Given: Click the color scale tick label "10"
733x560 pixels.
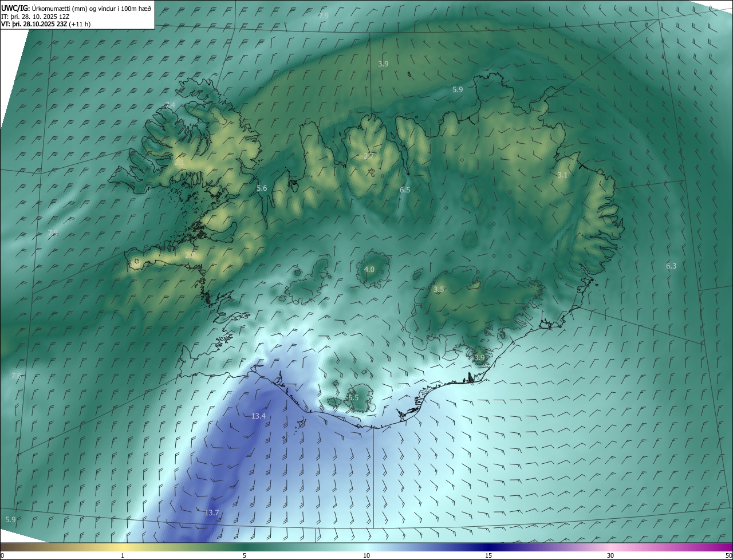Looking at the screenshot, I should tap(366, 555).
